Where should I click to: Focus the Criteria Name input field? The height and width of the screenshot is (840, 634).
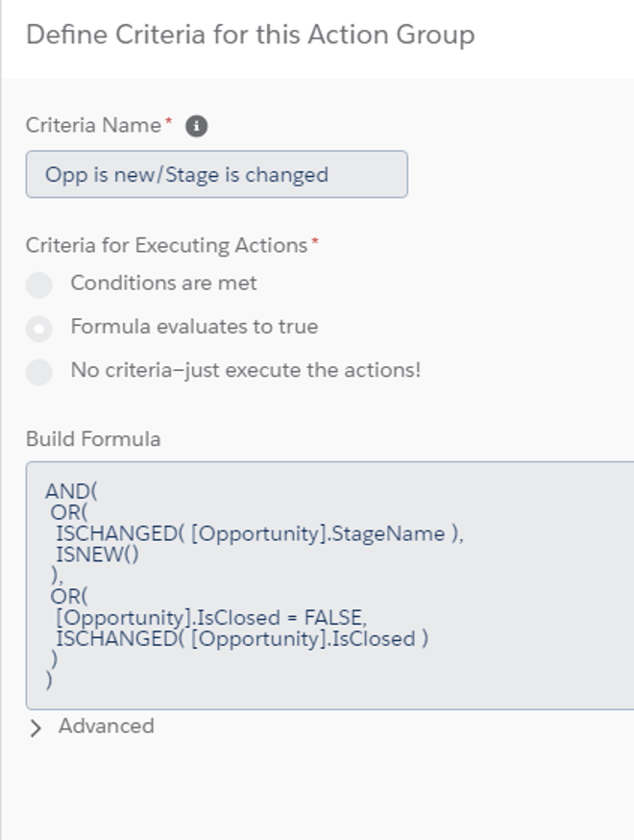pos(216,175)
